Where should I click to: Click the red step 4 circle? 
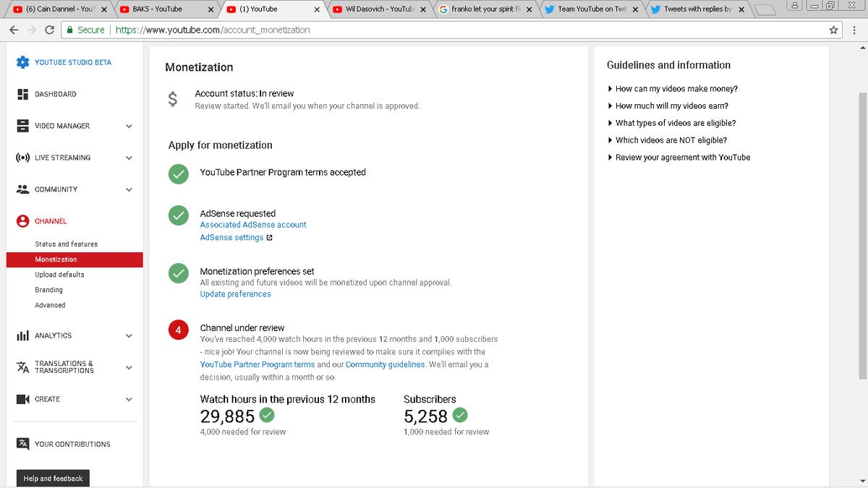pyautogui.click(x=178, y=330)
